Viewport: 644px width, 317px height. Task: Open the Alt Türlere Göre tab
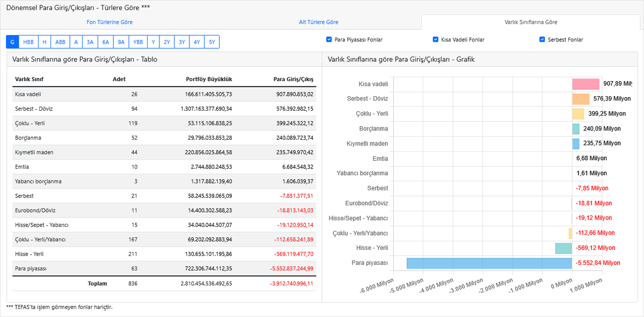(319, 22)
